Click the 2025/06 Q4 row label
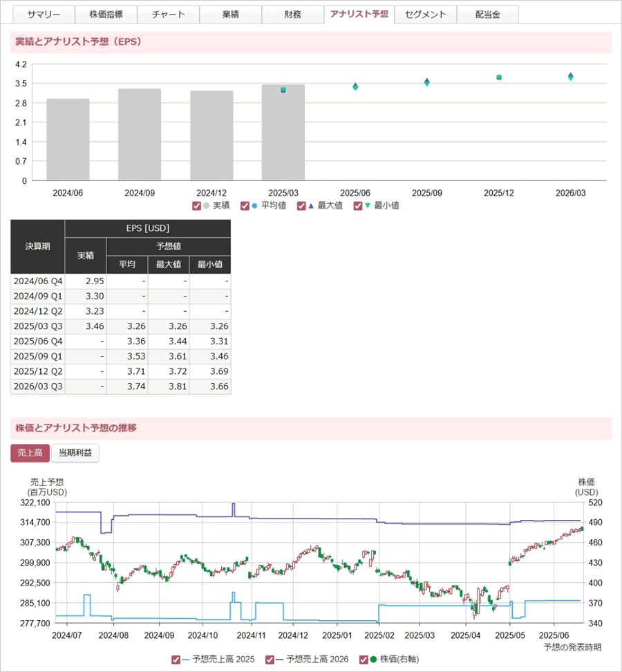Viewport: 622px width, 672px height. [38, 341]
